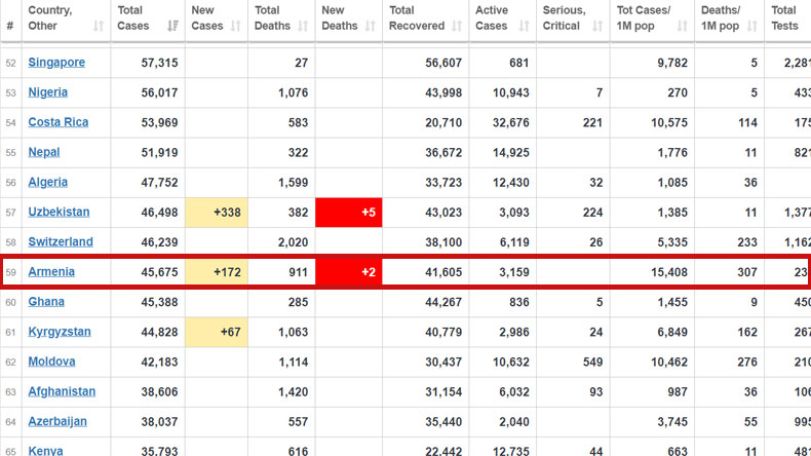Screen dimensions: 811x456
Task: Select Nigeria active cases 10,943
Action: click(510, 93)
